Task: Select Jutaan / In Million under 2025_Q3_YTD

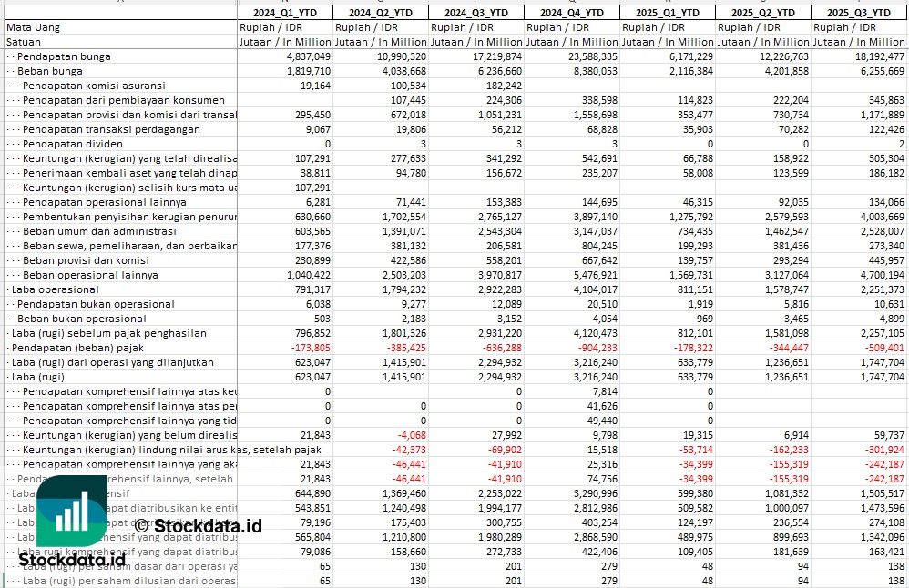Action: click(x=859, y=42)
